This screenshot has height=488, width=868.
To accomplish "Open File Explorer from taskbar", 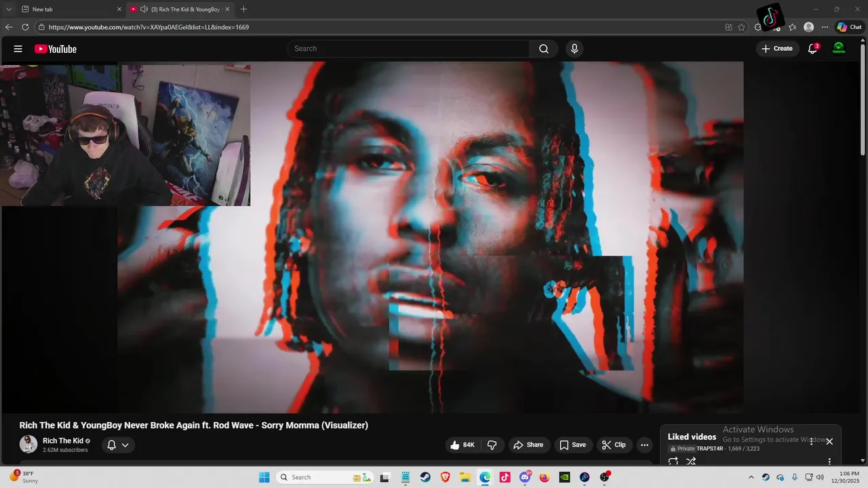I will (465, 477).
